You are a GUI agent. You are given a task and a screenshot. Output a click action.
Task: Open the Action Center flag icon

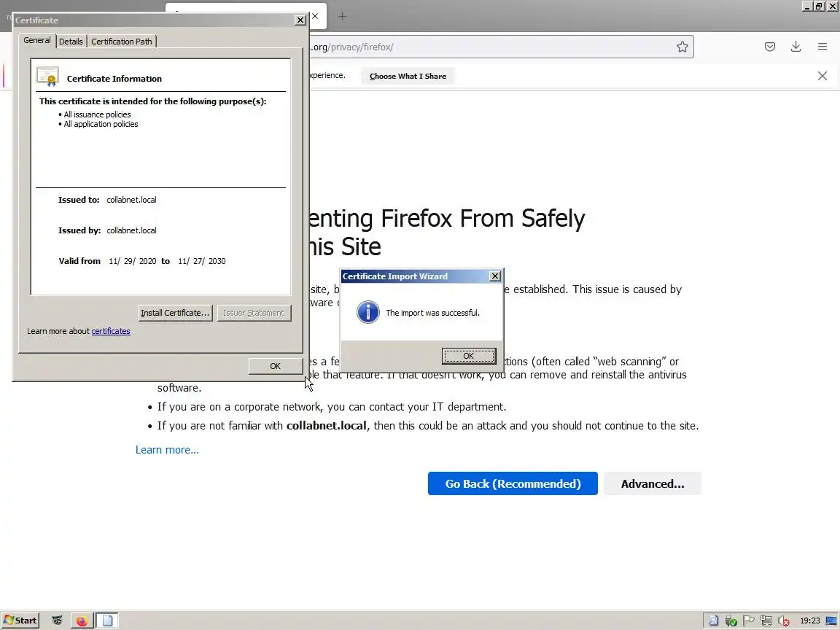748,621
